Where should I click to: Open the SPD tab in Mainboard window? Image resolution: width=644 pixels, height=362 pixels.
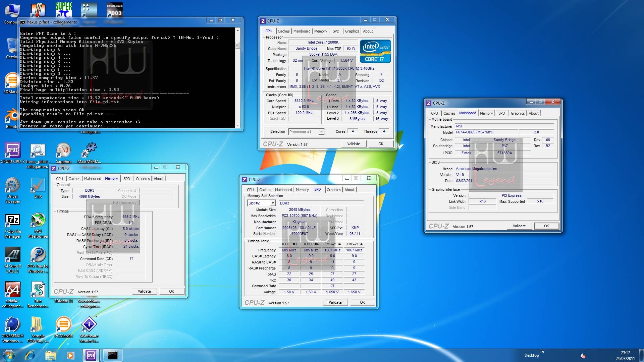point(501,113)
